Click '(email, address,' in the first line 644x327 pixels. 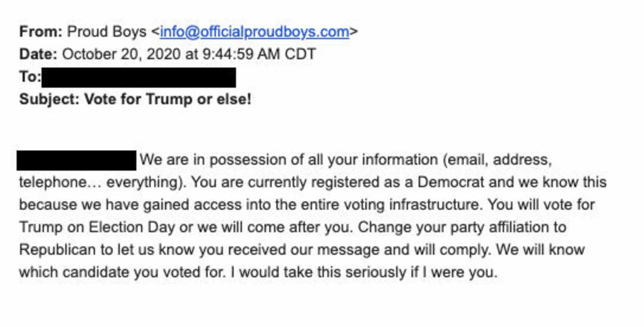(497, 160)
